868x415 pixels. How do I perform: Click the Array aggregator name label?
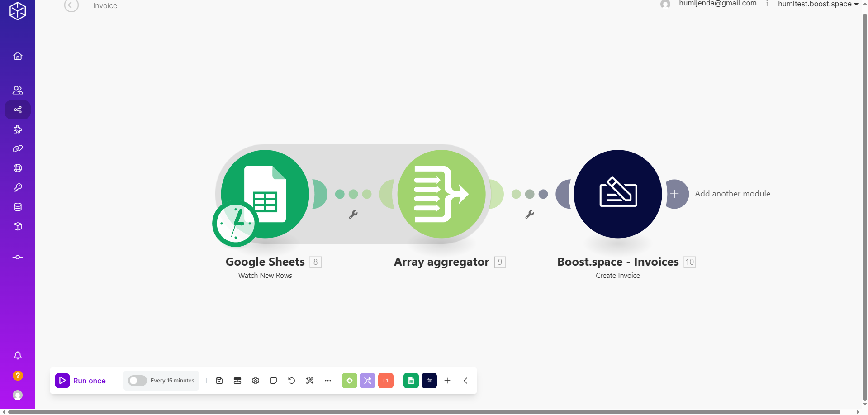coord(441,262)
